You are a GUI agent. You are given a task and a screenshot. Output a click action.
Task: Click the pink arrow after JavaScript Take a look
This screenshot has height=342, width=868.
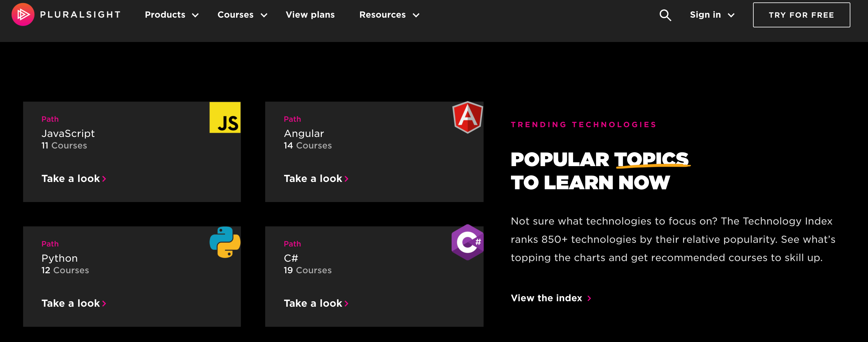point(104,179)
